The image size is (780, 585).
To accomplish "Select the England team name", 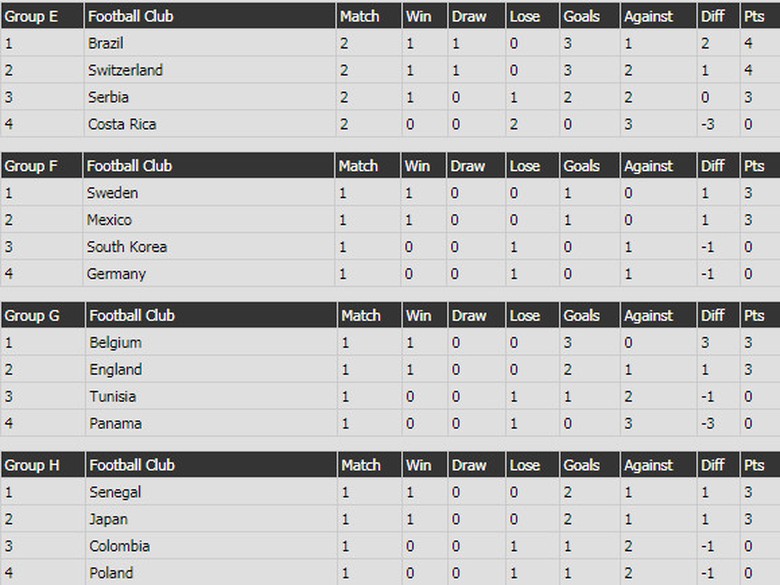I will 115,370.
